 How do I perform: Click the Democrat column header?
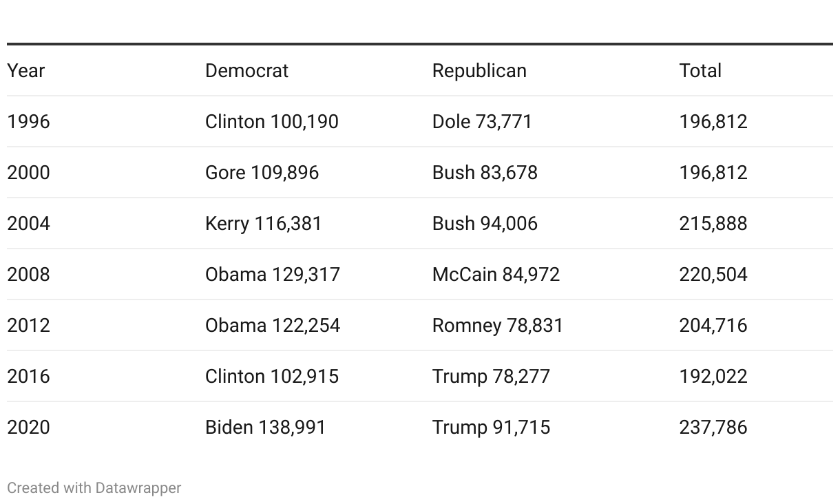pos(246,71)
